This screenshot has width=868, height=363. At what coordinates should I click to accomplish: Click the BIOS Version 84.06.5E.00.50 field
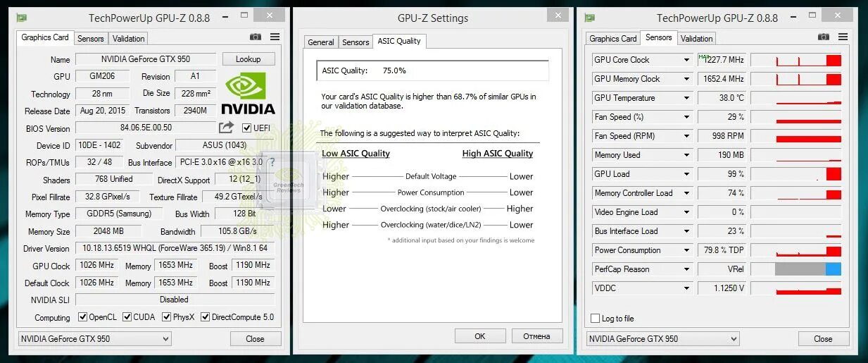(146, 128)
